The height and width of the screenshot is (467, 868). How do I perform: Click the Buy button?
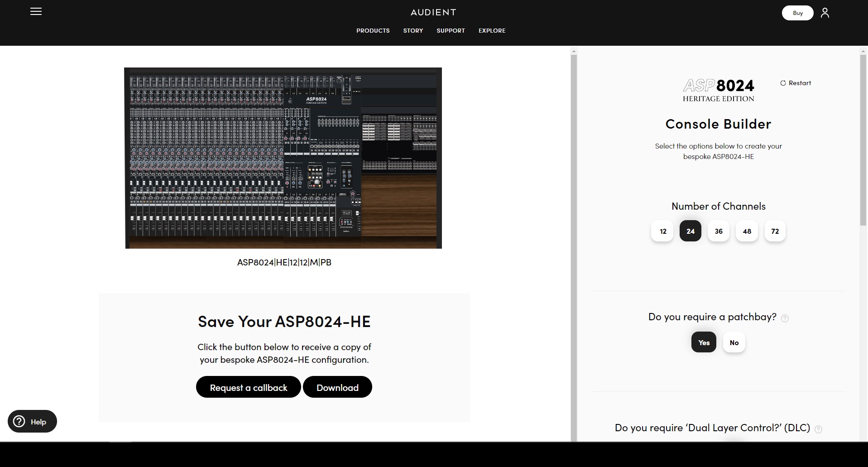coord(797,13)
